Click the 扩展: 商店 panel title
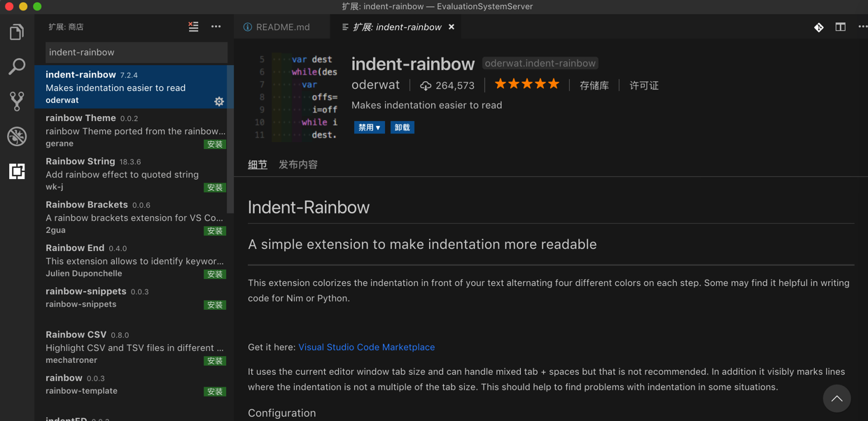 coord(66,27)
